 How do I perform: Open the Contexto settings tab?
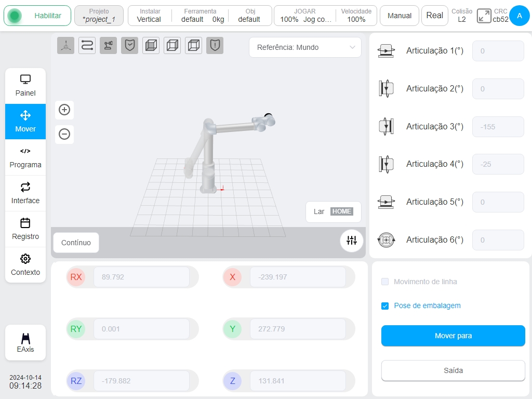[x=25, y=265]
